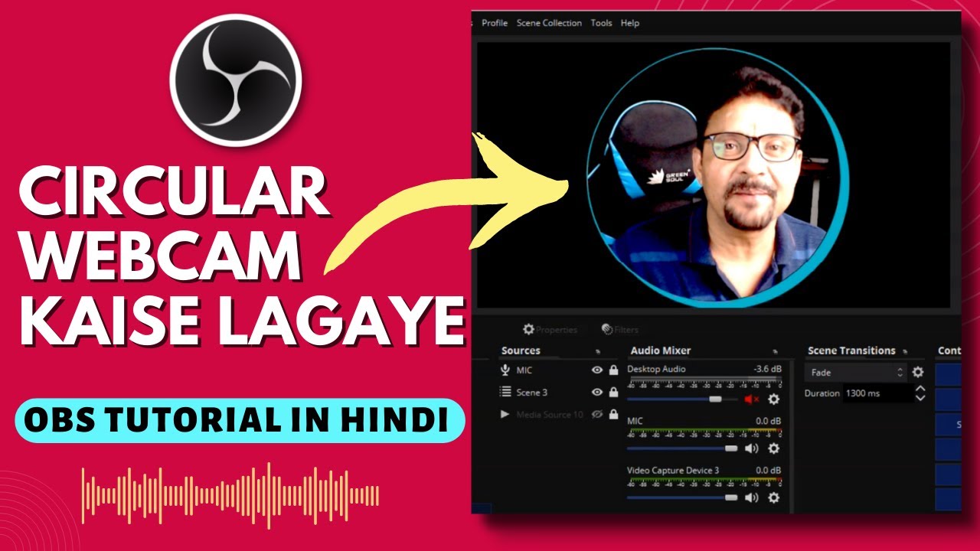
Task: Pop out the Sources dock icon
Action: (x=598, y=352)
